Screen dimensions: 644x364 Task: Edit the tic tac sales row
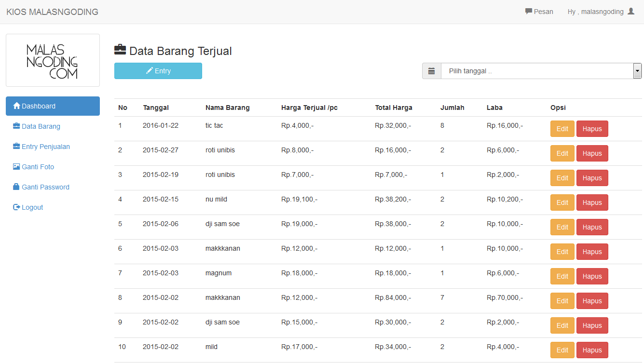[x=562, y=129]
